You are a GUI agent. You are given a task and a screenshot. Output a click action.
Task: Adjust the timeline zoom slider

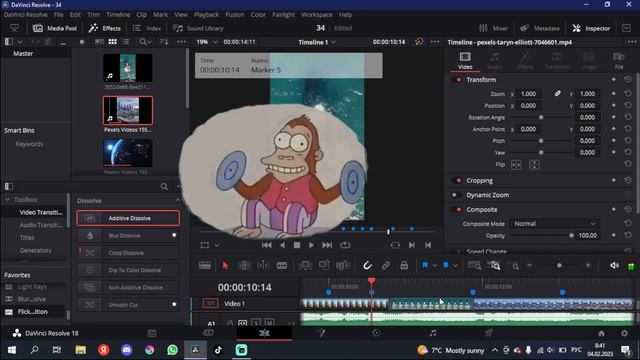point(559,266)
